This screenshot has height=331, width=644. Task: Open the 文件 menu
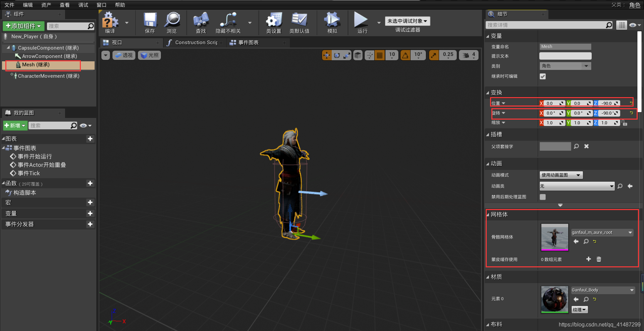click(9, 5)
